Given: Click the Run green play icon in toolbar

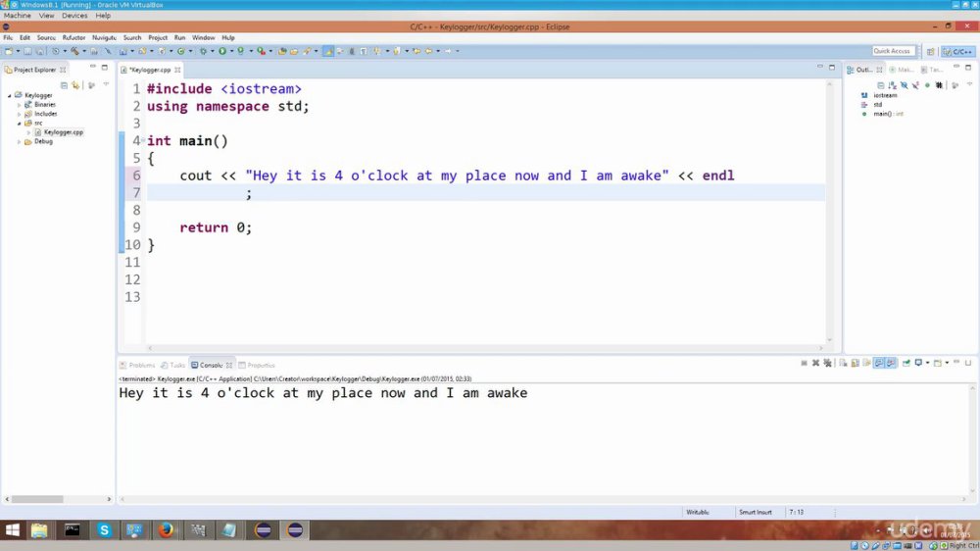Looking at the screenshot, I should click(x=222, y=51).
